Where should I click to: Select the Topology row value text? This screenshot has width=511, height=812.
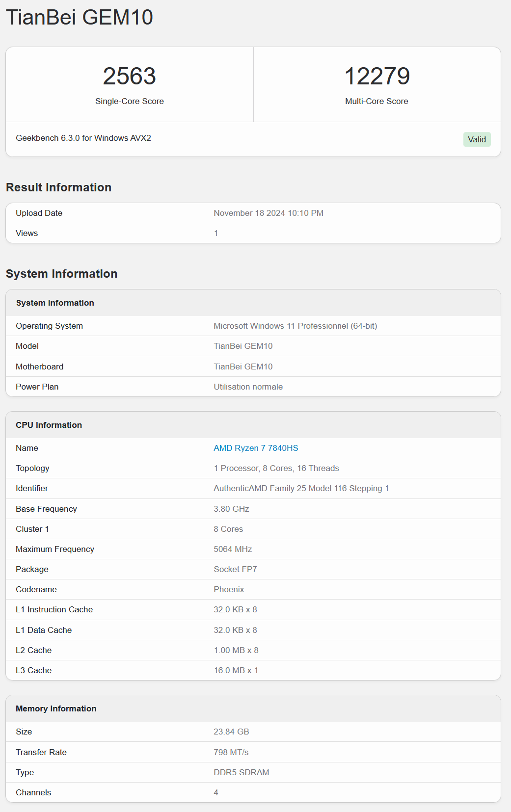pos(276,468)
